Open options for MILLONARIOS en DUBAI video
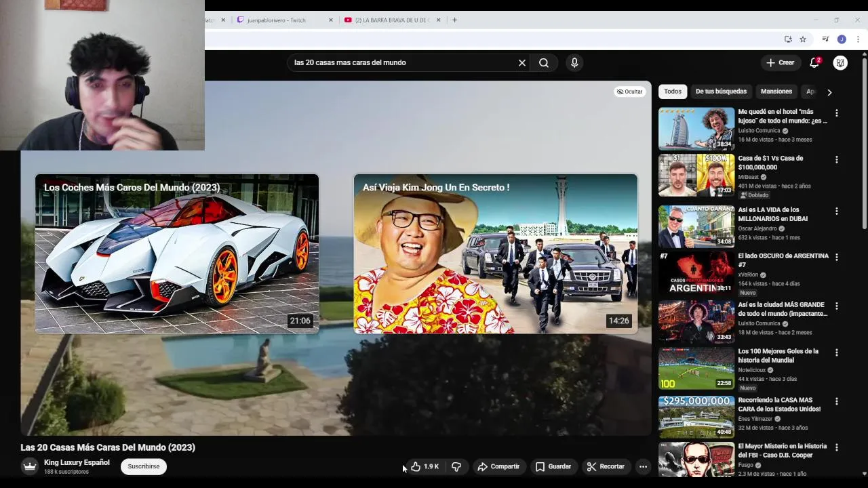868x488 pixels. [x=837, y=211]
